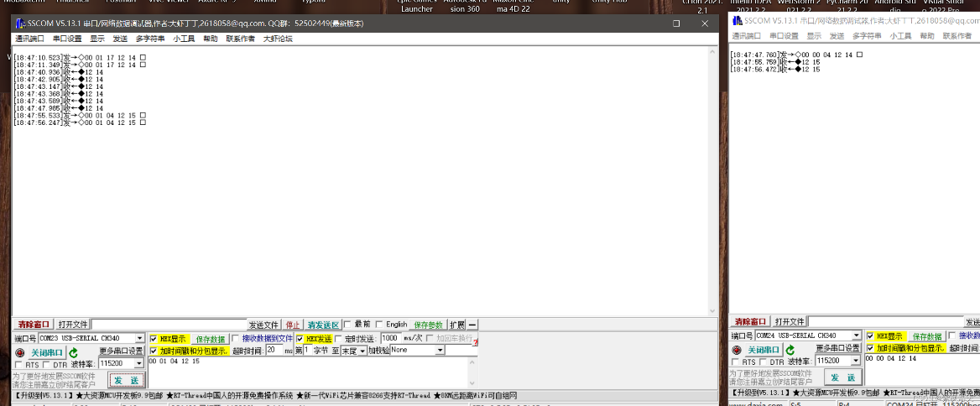Open the 115200 baud rate dropdown in COM24 window

856,361
